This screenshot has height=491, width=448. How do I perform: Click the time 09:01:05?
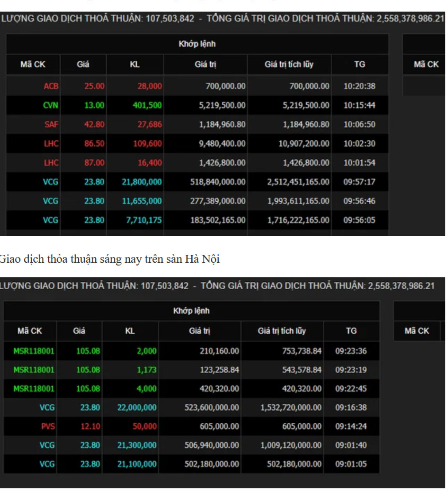(x=351, y=464)
